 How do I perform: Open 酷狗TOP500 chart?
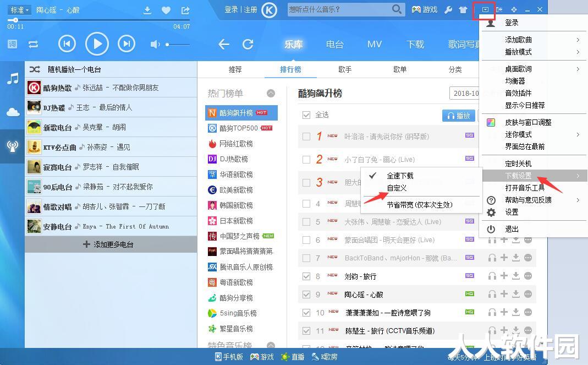[x=241, y=128]
